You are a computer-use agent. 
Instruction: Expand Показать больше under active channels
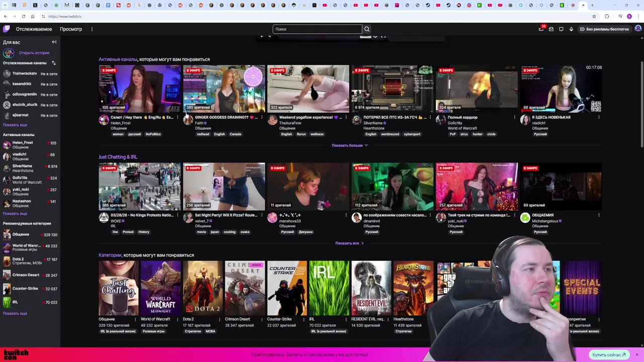350,145
